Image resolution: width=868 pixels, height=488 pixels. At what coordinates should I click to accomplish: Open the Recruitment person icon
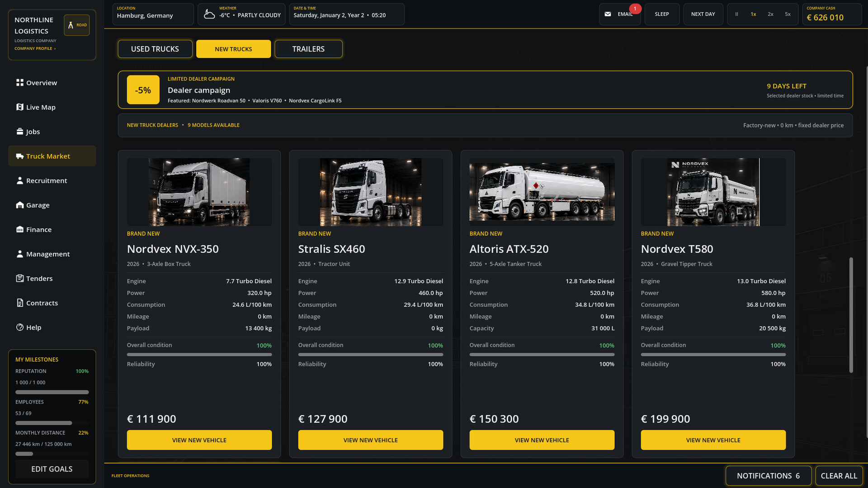[x=19, y=181]
